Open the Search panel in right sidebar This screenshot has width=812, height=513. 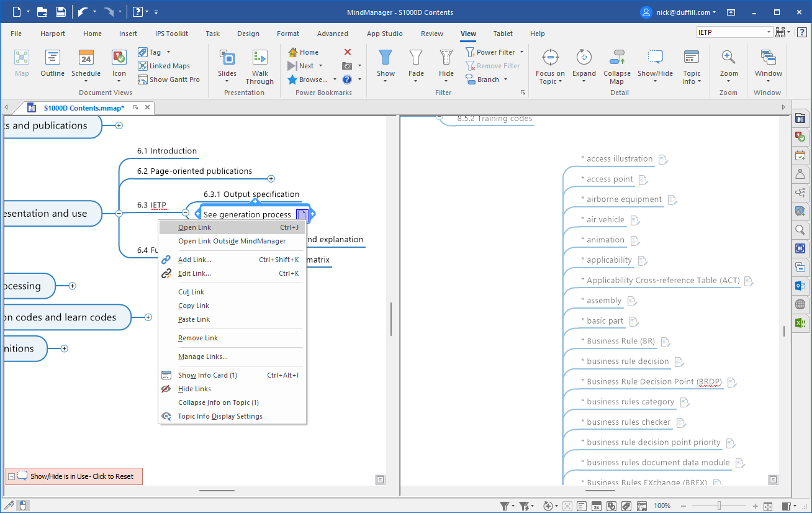(x=801, y=230)
